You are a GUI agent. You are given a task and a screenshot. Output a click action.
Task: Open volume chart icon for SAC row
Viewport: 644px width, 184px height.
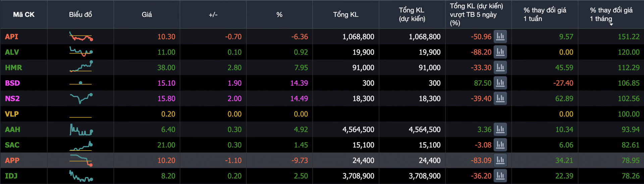click(x=500, y=145)
